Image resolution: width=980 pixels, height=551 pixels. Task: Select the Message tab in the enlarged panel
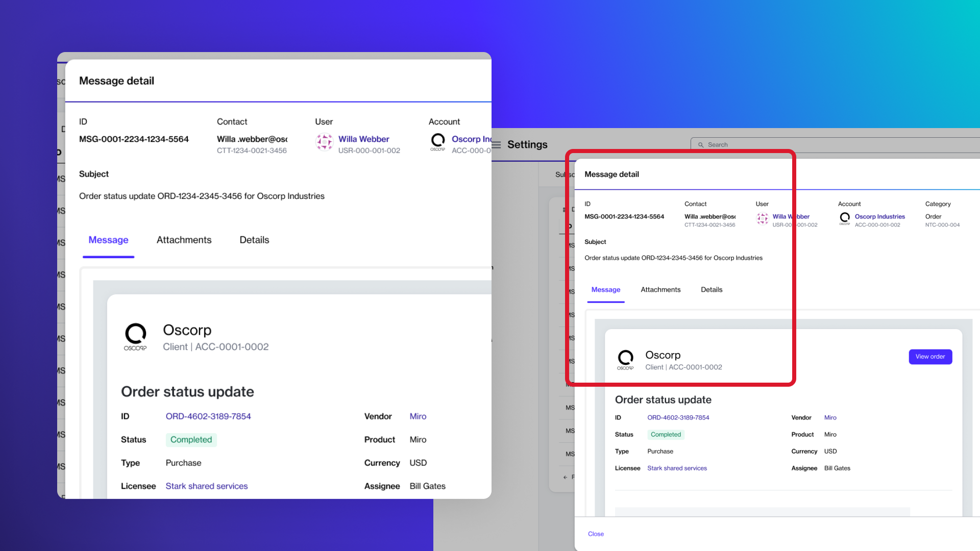[x=108, y=240]
